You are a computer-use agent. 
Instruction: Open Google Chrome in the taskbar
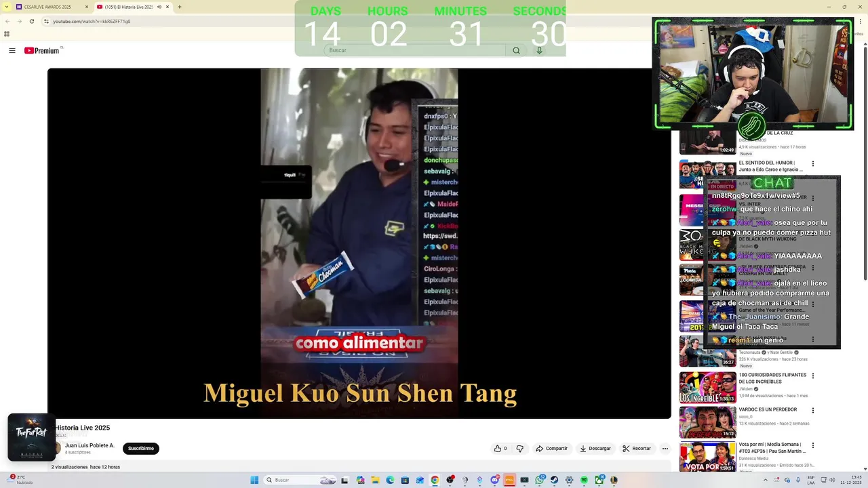[435, 480]
